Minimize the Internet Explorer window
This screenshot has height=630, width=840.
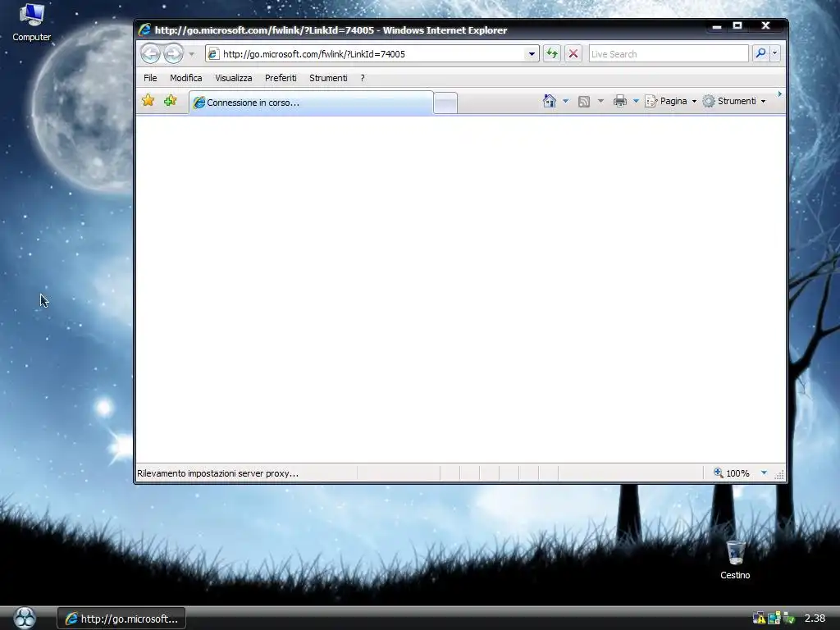click(717, 26)
